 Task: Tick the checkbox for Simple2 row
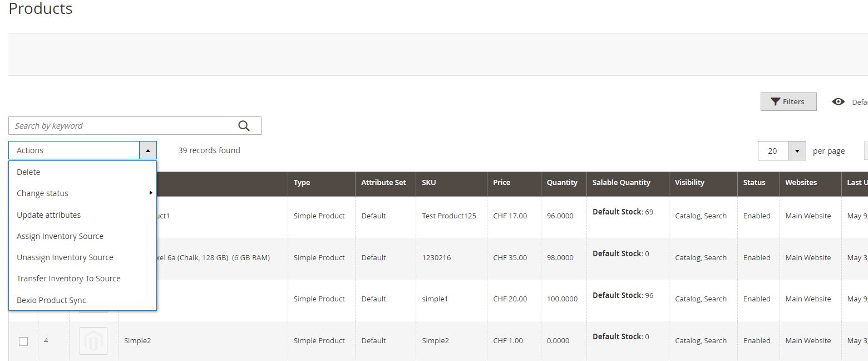pyautogui.click(x=23, y=341)
